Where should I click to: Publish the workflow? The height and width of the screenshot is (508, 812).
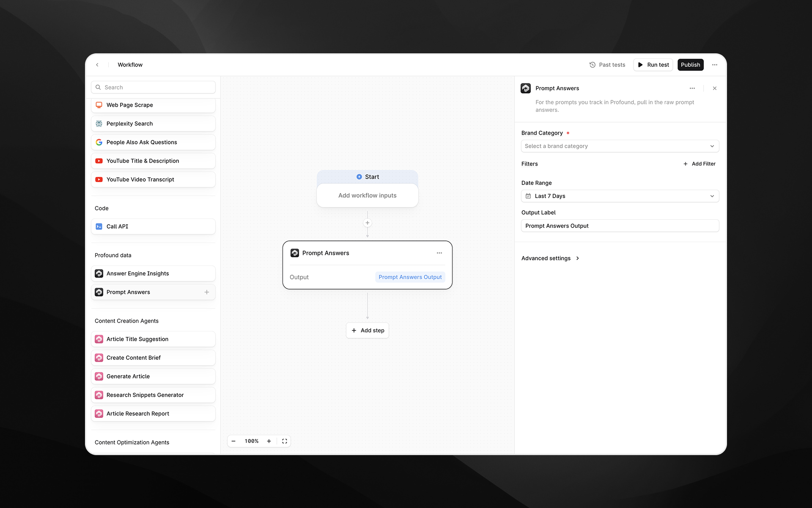point(690,65)
